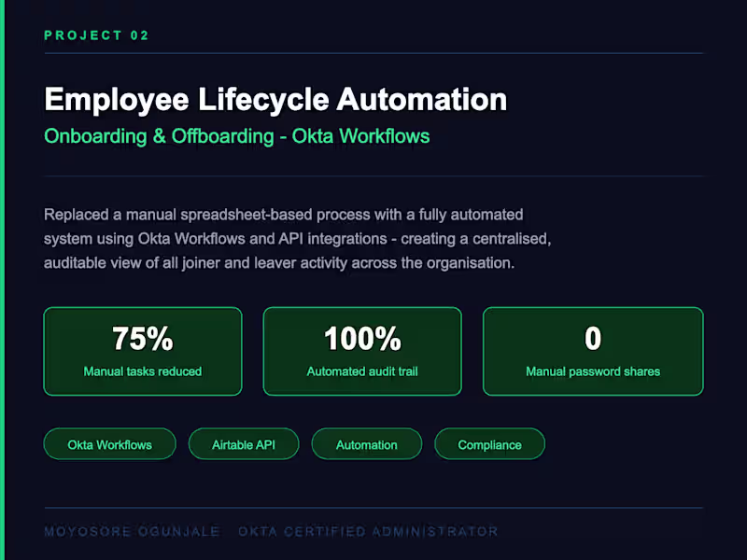Click the Automation tag pill
Screen dimensions: 747x560
[x=366, y=444]
